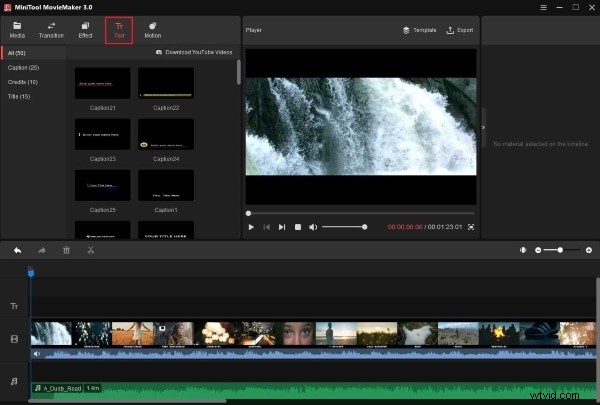Click the scissors split icon

tap(91, 250)
